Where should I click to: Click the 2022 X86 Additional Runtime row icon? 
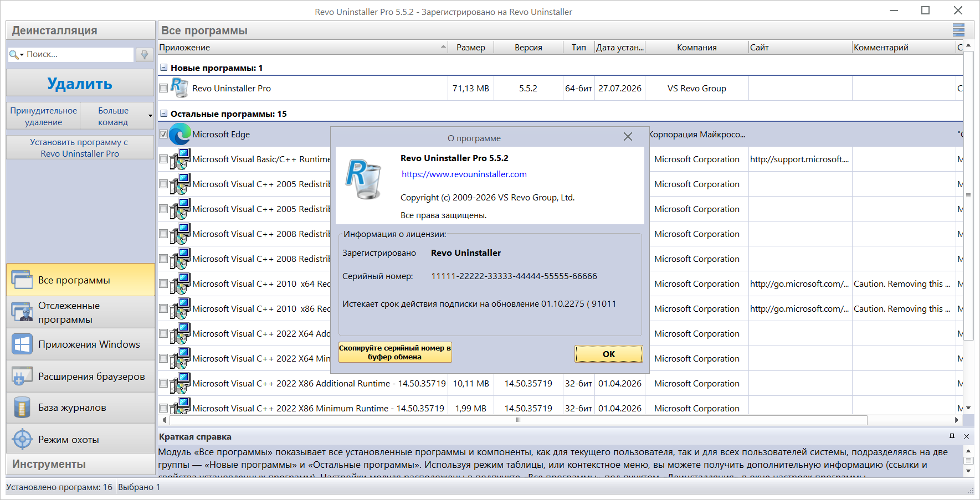[x=181, y=383]
